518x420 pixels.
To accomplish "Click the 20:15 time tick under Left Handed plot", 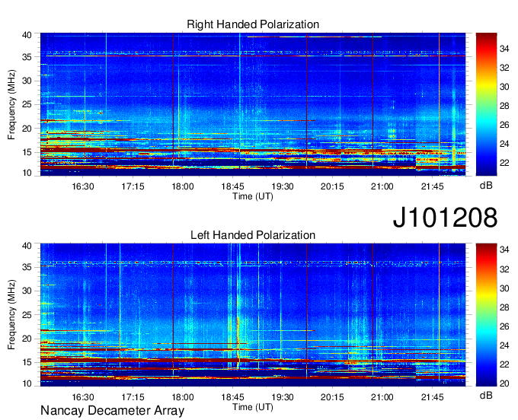I will pos(332,397).
